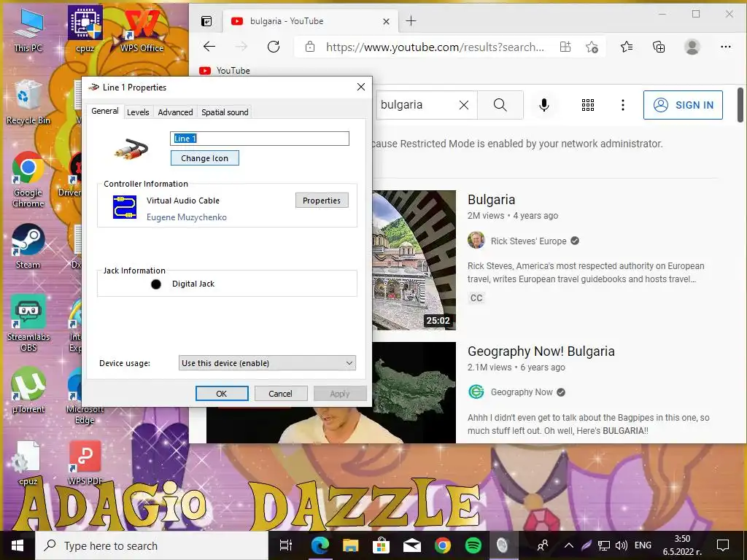Open Streamlabs OBS desktop shortcut
Screen dimensions: 747x560
tap(28, 324)
